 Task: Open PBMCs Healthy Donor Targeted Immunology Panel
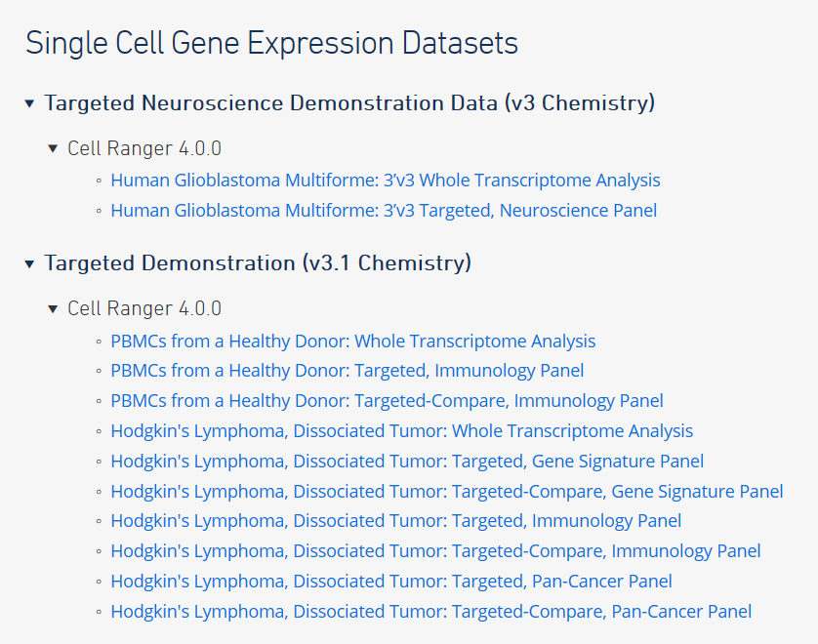pyautogui.click(x=348, y=371)
